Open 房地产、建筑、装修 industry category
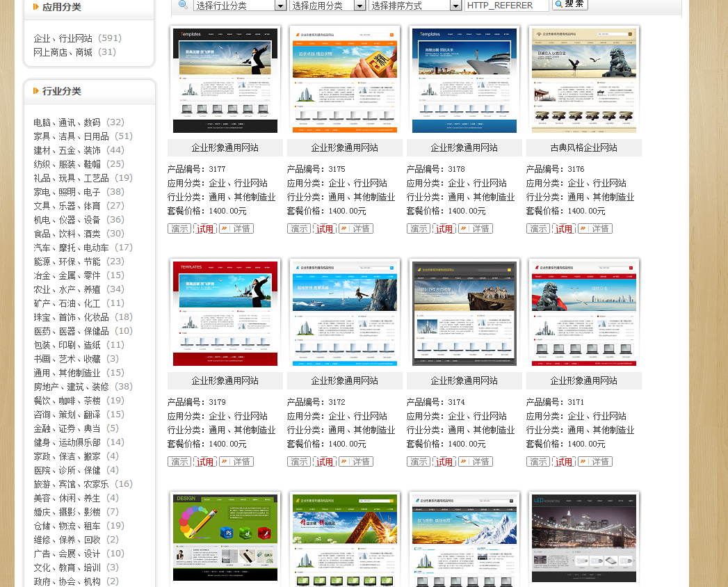The width and height of the screenshot is (728, 587). click(x=71, y=387)
